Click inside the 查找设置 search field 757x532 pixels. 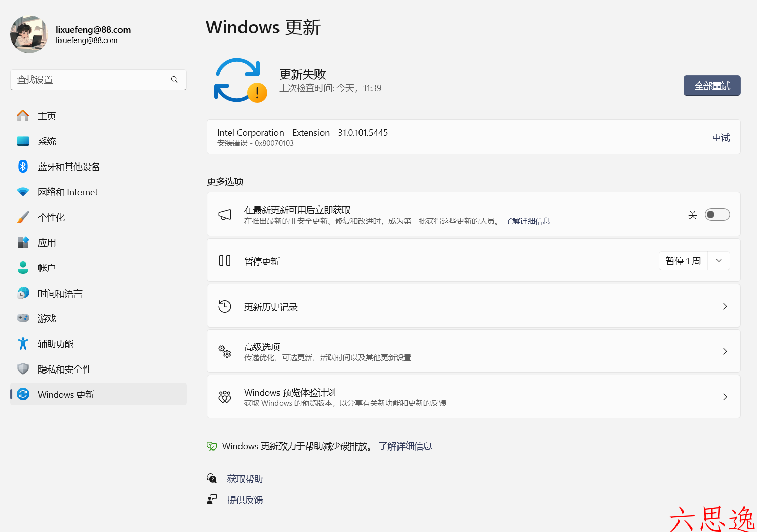click(x=91, y=80)
